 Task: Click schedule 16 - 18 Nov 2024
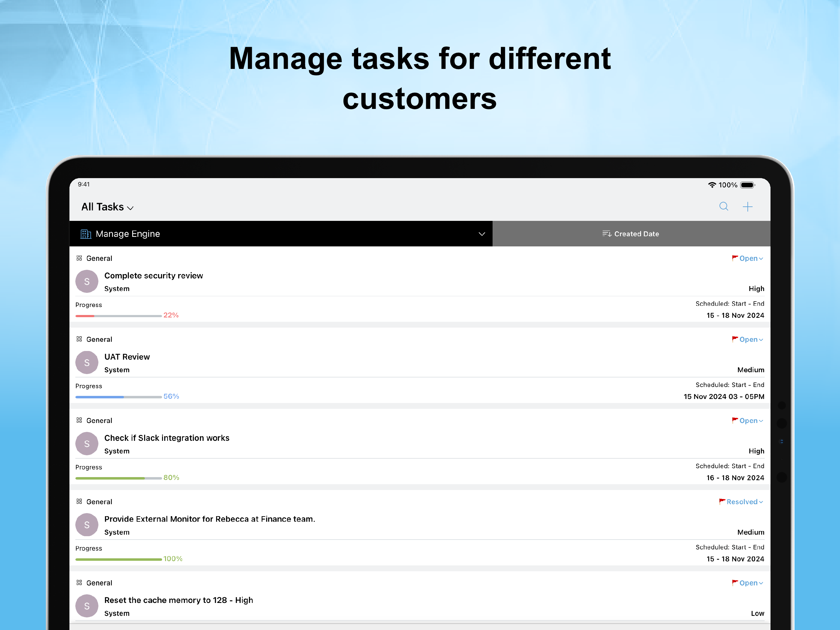[735, 478]
